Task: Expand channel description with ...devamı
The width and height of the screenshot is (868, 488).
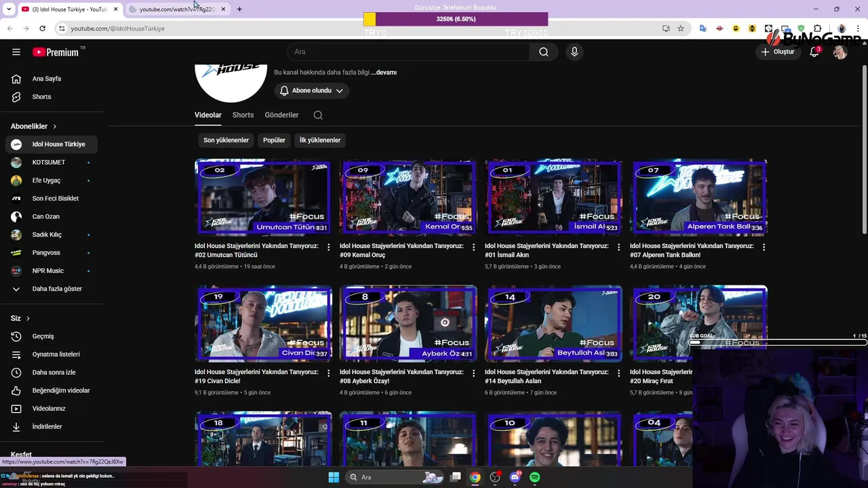Action: pos(384,73)
